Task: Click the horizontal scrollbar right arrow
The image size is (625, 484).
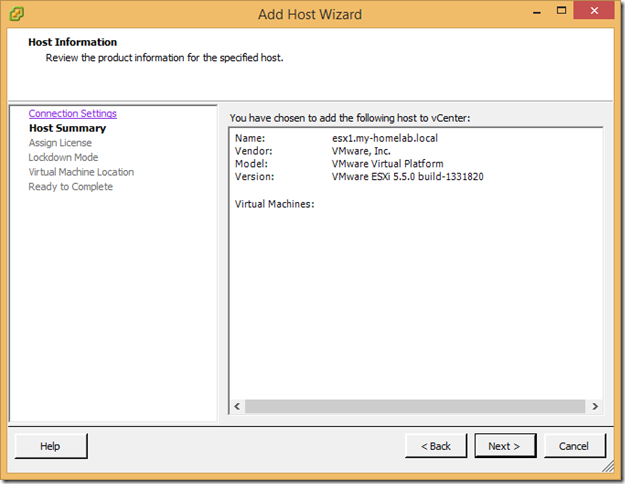Action: 594,407
